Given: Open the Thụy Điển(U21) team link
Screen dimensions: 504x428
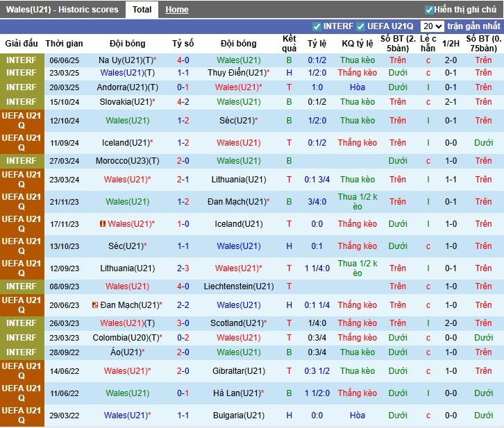Looking at the screenshot, I should [x=237, y=73].
